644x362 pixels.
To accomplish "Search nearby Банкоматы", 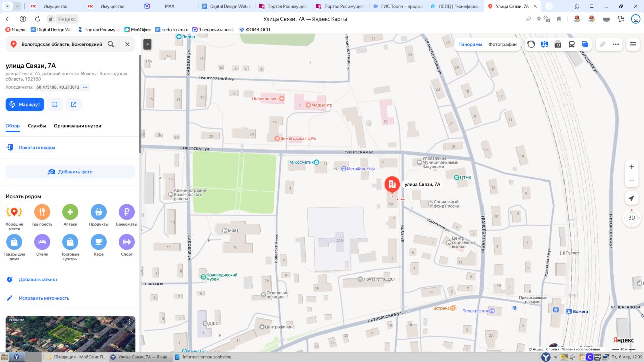I will click(127, 216).
